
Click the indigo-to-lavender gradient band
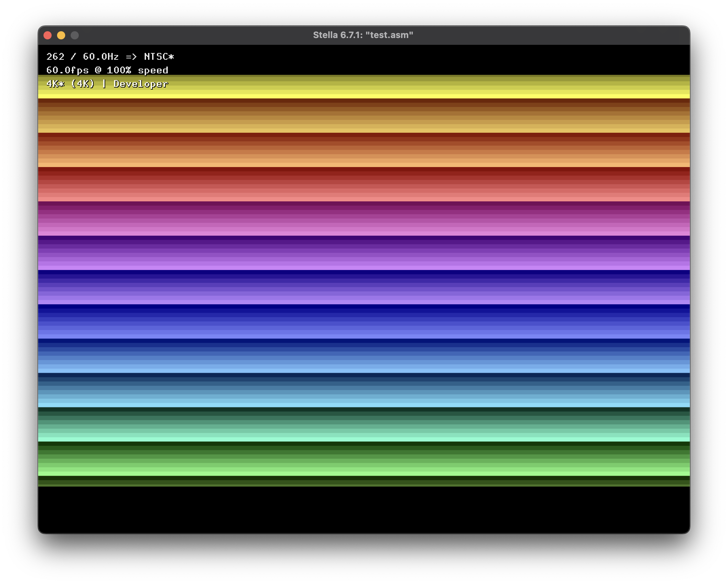364,287
